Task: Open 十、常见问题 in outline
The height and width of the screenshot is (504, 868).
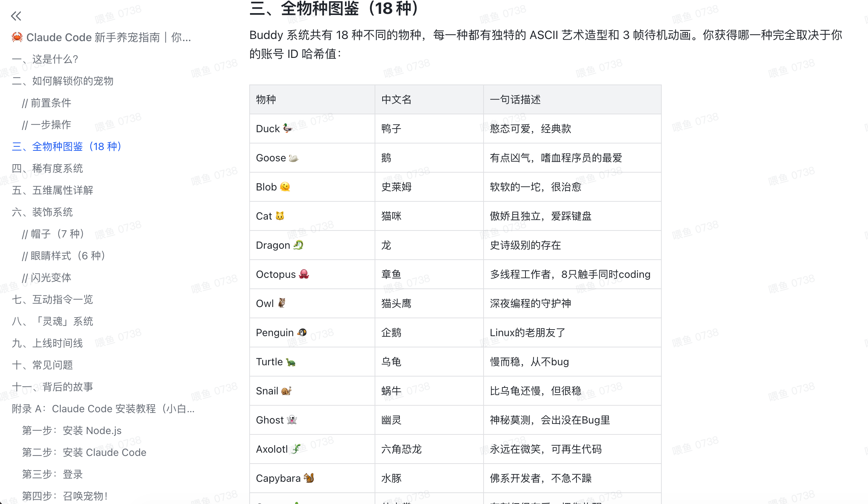Action: (42, 365)
